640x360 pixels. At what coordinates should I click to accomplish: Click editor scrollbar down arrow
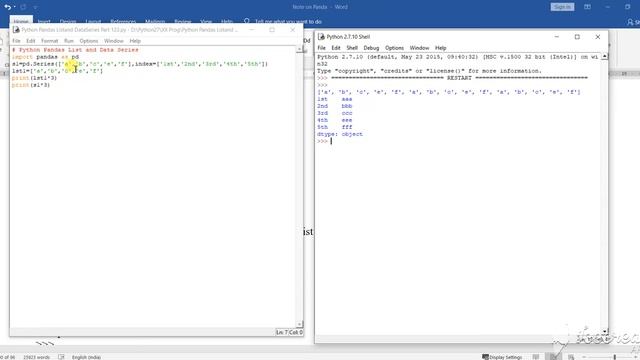(x=300, y=324)
